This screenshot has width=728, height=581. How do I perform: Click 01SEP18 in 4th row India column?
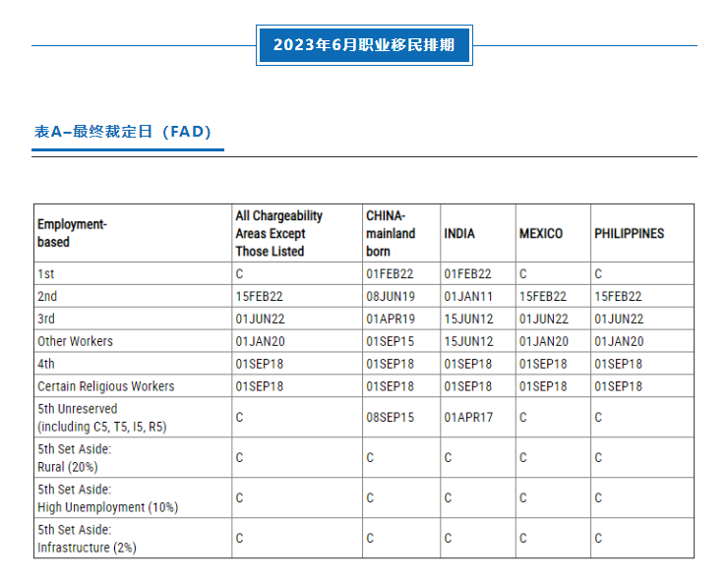pyautogui.click(x=467, y=364)
